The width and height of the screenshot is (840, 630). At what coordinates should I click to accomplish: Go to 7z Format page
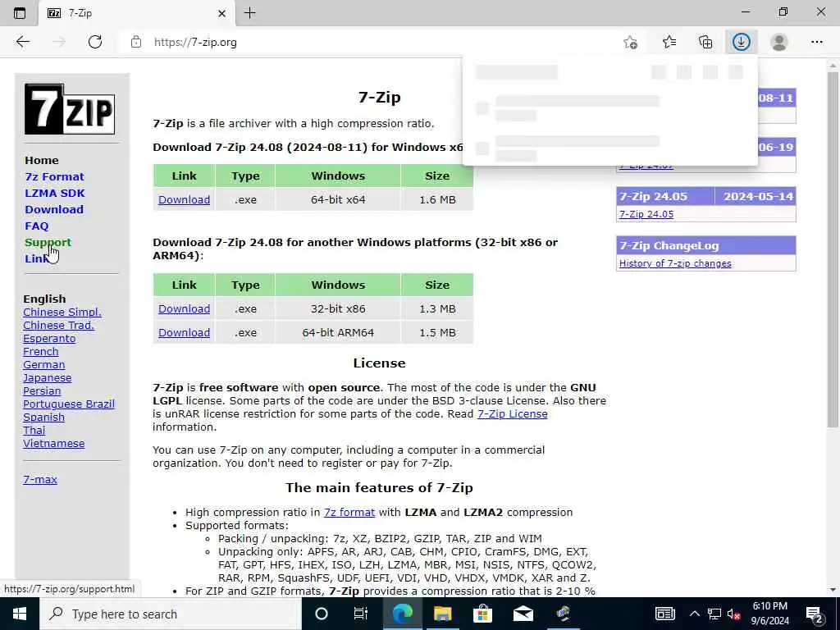pos(55,177)
